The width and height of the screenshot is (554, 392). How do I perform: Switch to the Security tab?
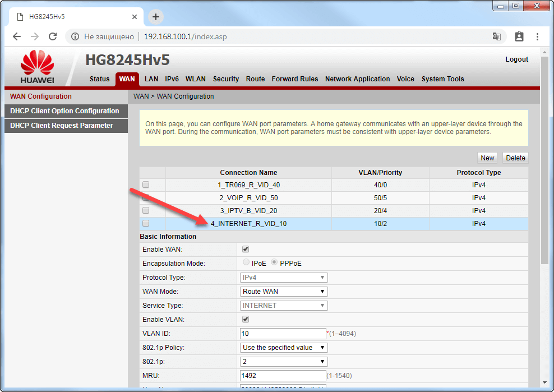click(226, 79)
